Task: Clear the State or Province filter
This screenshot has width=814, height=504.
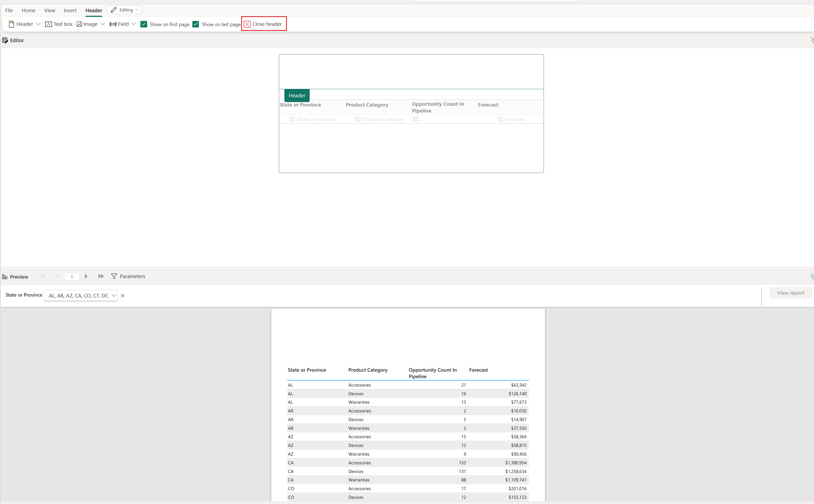Action: pos(123,295)
